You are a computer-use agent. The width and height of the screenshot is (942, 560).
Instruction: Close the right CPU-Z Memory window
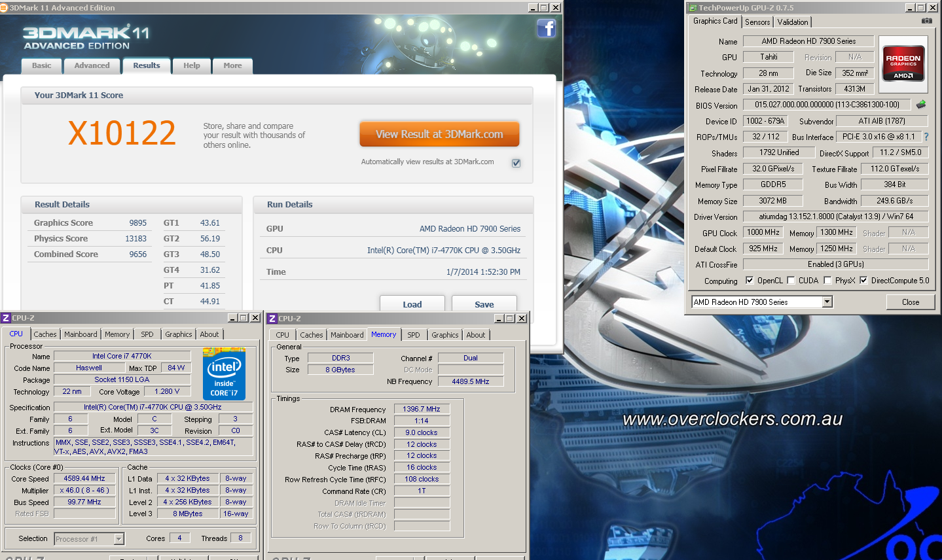tap(521, 319)
